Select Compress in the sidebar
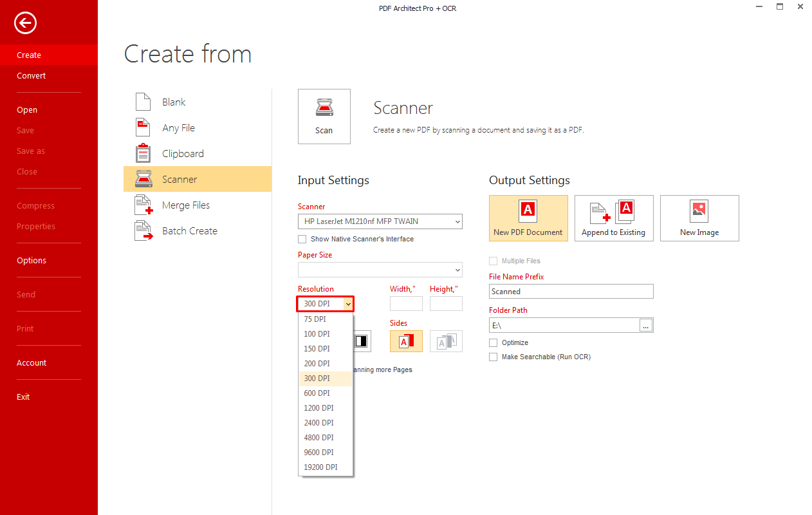812x515 pixels. pyautogui.click(x=49, y=206)
